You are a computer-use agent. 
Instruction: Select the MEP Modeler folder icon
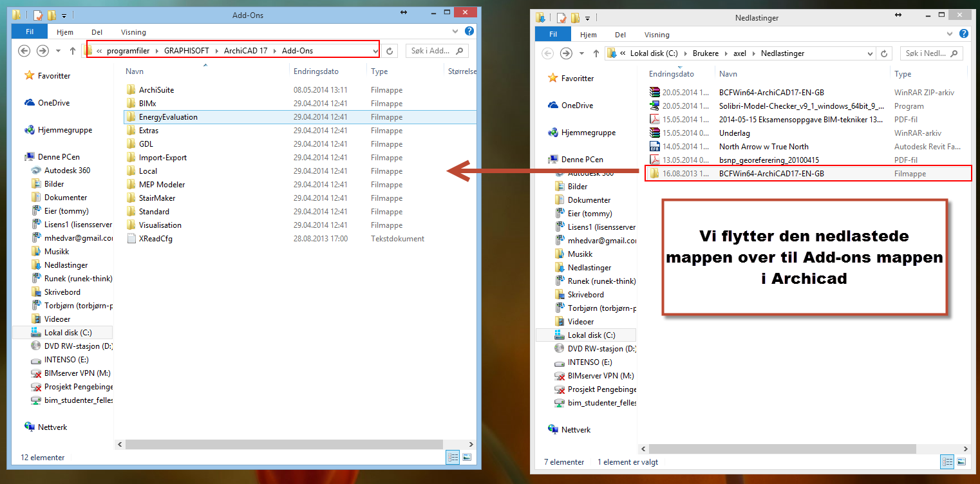coord(131,185)
